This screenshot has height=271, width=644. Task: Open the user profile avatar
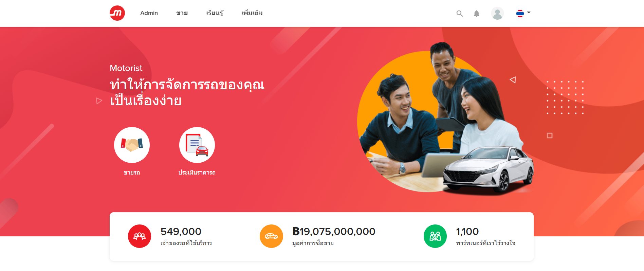(x=497, y=14)
